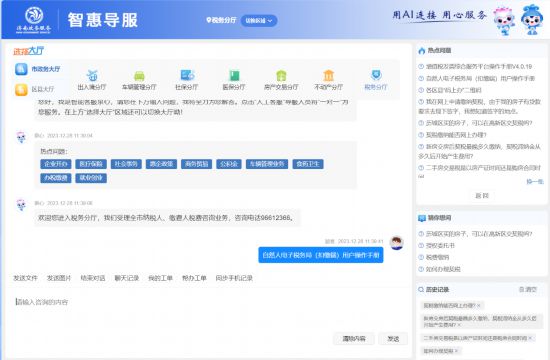Click the 返回 button in 热点问题 panel
550x360 pixels.
tap(482, 195)
